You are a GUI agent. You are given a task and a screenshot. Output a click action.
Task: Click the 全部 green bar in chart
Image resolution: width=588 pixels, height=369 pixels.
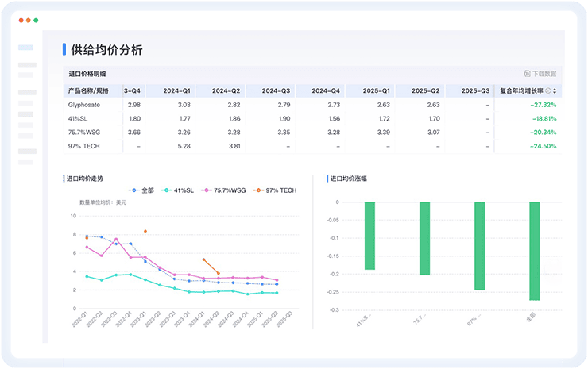click(x=534, y=251)
